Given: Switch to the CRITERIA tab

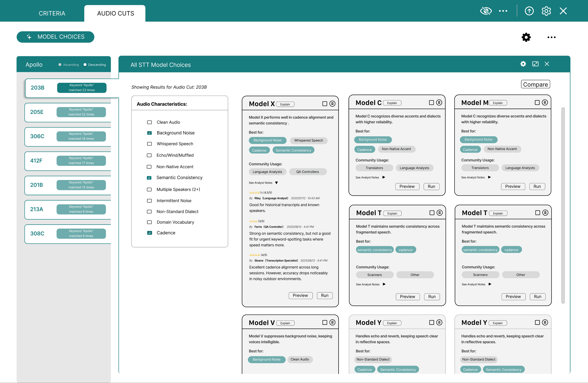Looking at the screenshot, I should click(x=52, y=13).
